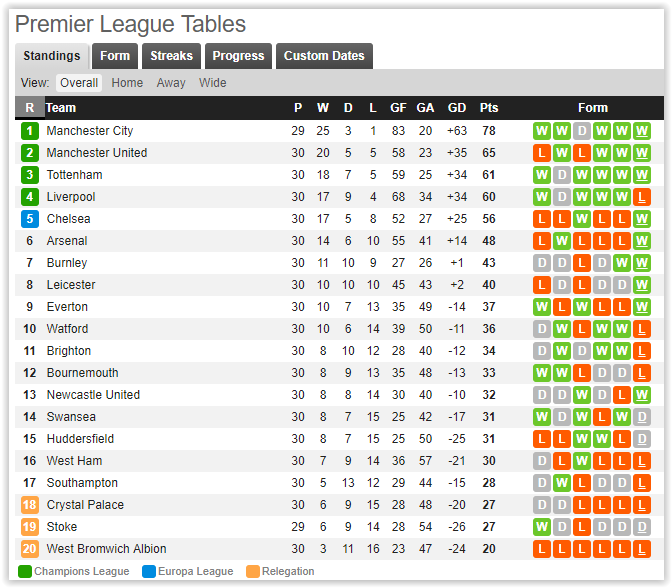This screenshot has width=672, height=588.
Task: Switch view to Home table
Action: click(127, 83)
